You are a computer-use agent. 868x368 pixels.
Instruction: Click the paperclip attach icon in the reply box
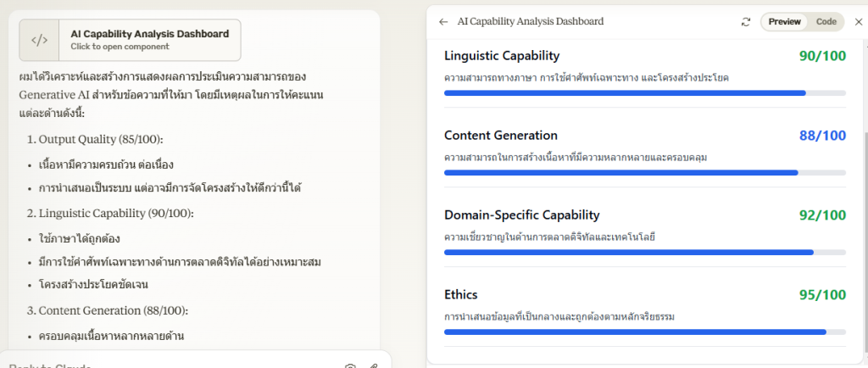point(373,365)
